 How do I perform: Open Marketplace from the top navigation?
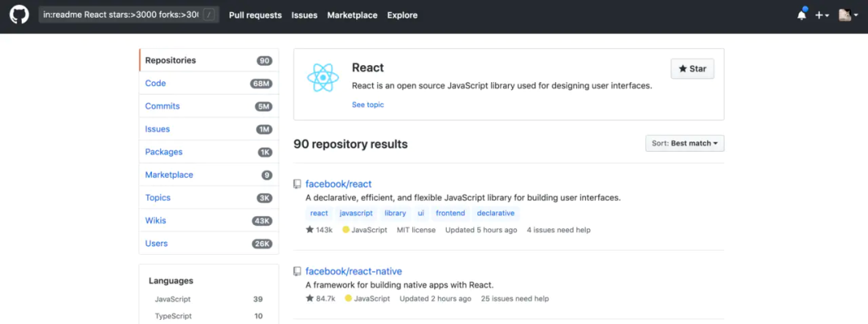coord(352,15)
